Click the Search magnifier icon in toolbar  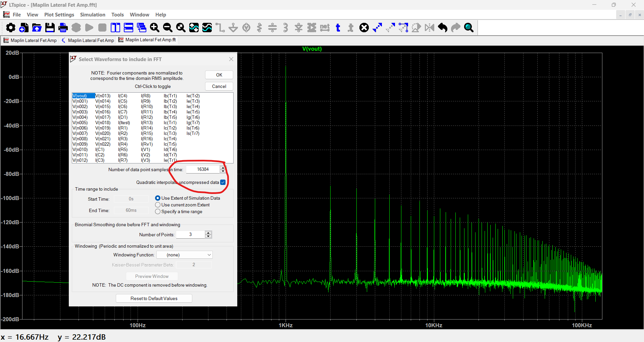(469, 28)
